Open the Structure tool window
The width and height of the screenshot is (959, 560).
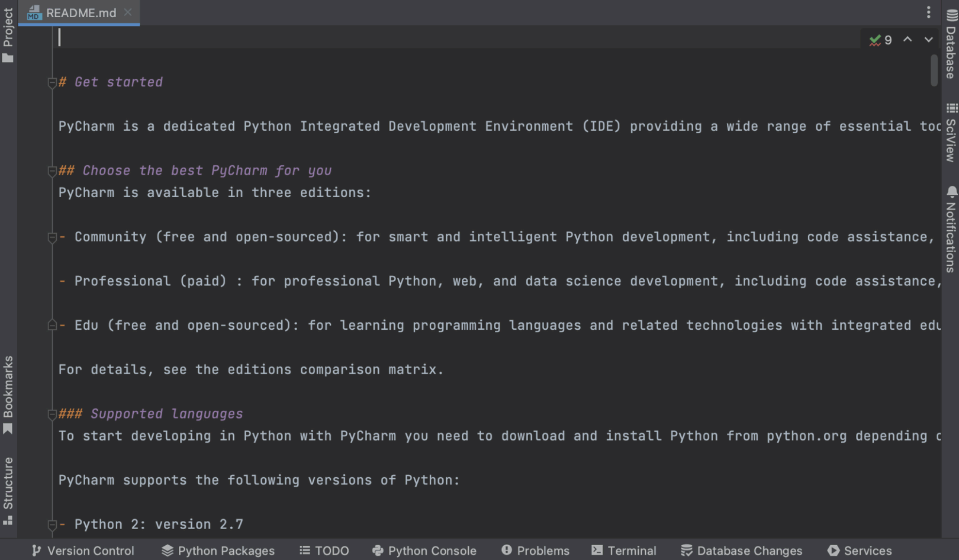click(x=8, y=491)
